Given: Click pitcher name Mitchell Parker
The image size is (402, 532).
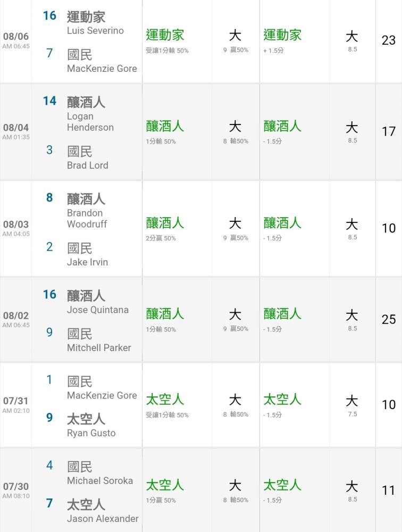Looking at the screenshot, I should click(x=99, y=348).
